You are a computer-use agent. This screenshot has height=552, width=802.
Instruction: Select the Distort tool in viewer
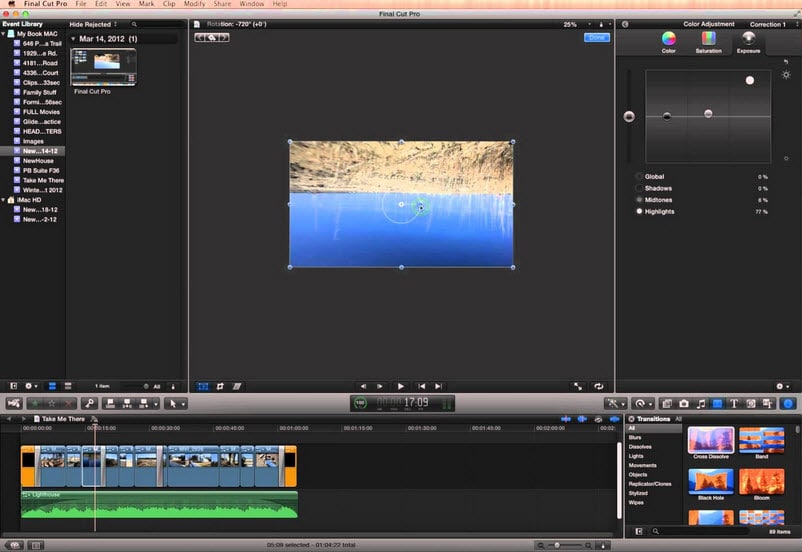[237, 386]
